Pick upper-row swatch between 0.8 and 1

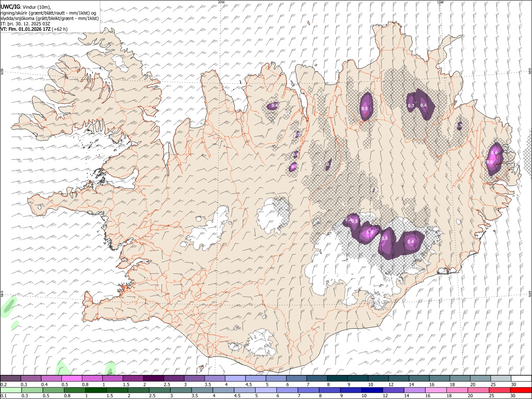tap(92, 378)
